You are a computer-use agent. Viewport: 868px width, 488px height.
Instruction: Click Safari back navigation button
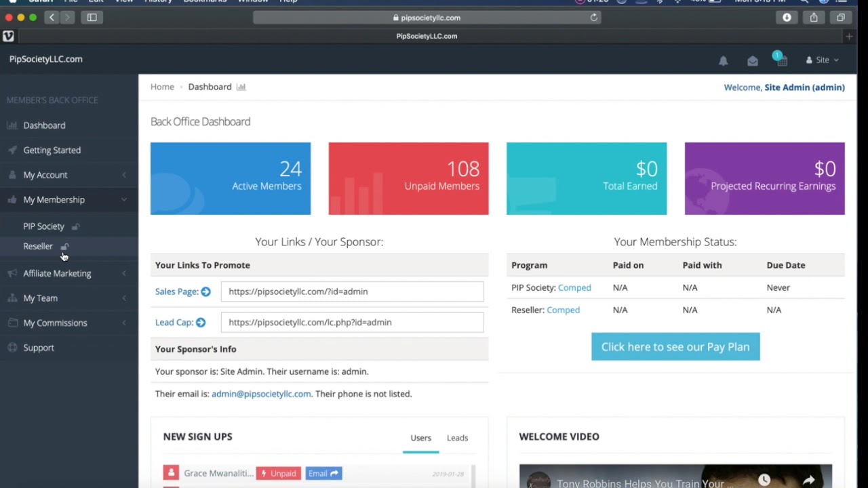tap(52, 18)
